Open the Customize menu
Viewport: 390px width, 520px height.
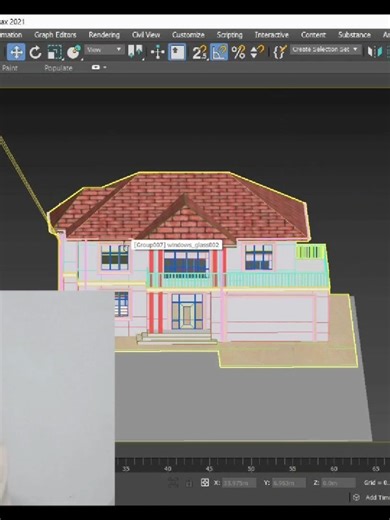[x=188, y=35]
